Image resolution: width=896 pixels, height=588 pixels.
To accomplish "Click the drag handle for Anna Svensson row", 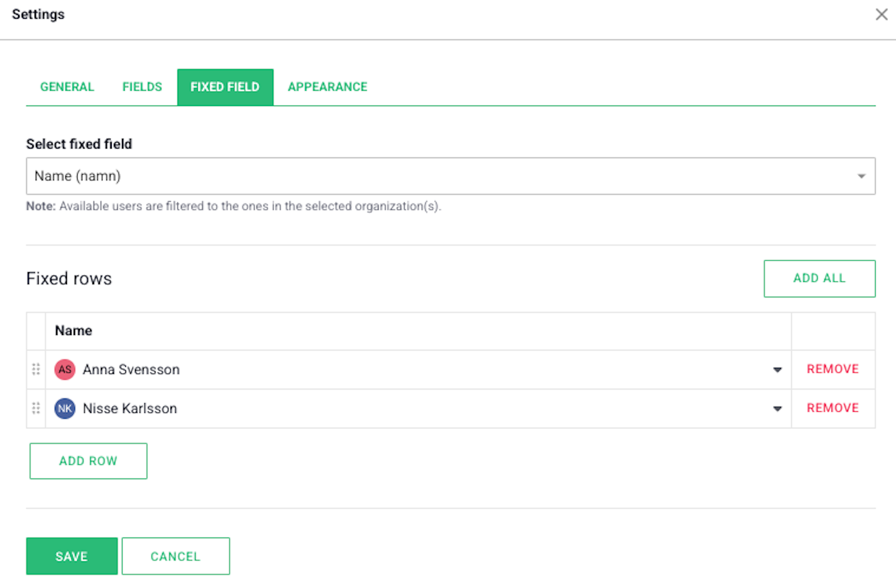I will point(36,369).
